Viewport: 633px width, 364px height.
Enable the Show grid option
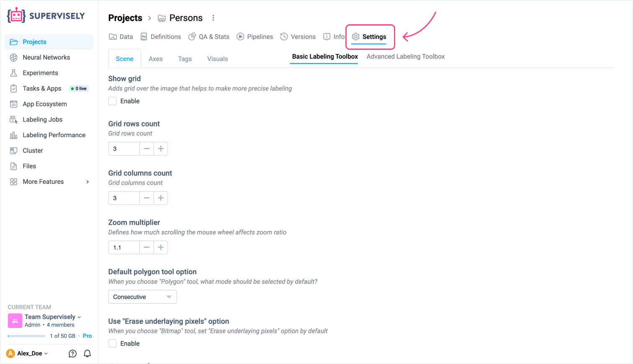pos(112,101)
